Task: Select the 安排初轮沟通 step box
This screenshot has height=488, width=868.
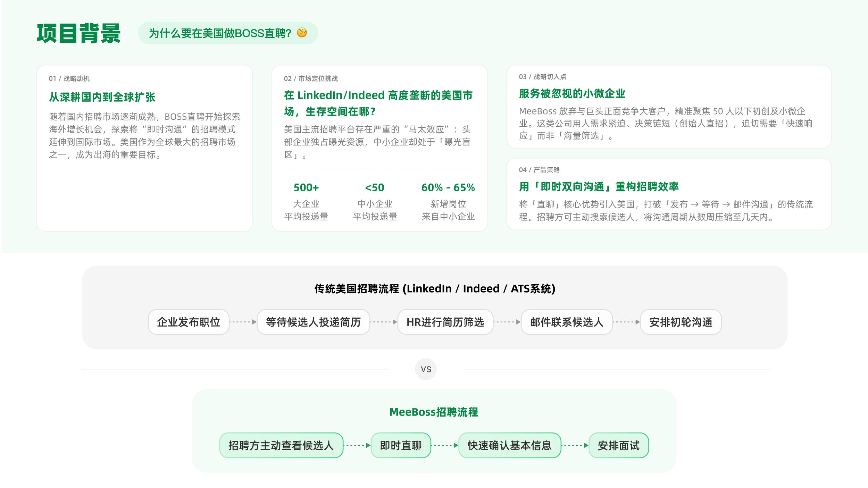Action: pyautogui.click(x=681, y=322)
